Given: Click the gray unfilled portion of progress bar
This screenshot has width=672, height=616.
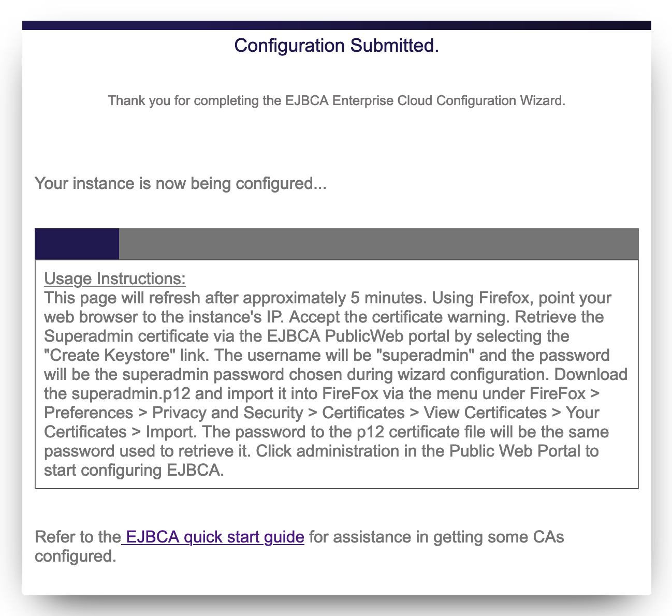Looking at the screenshot, I should [x=378, y=244].
